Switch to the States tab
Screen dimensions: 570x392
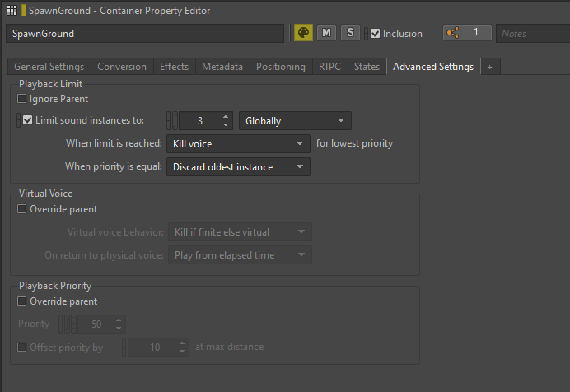coord(367,67)
